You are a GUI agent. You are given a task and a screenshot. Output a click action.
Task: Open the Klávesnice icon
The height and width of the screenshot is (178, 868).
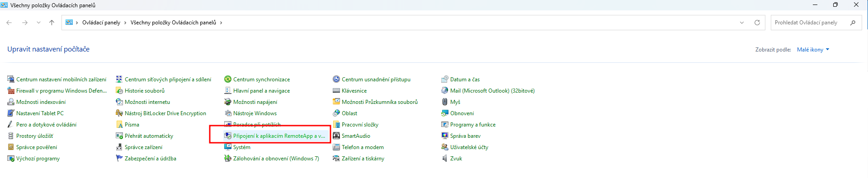tap(336, 90)
